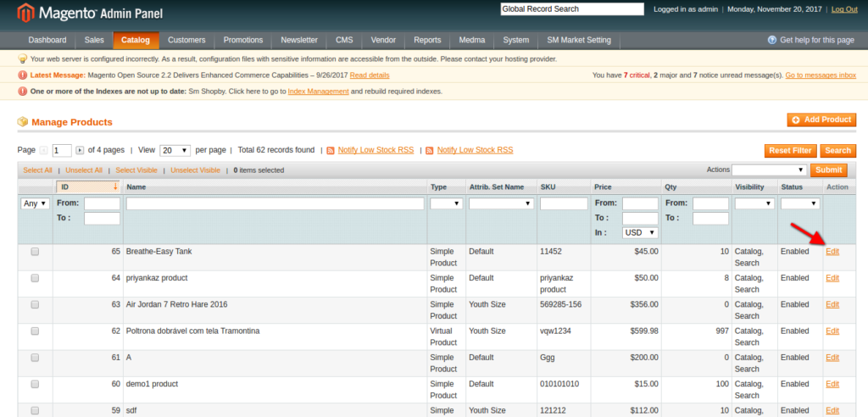Click the ID From filter field

pyautogui.click(x=102, y=203)
